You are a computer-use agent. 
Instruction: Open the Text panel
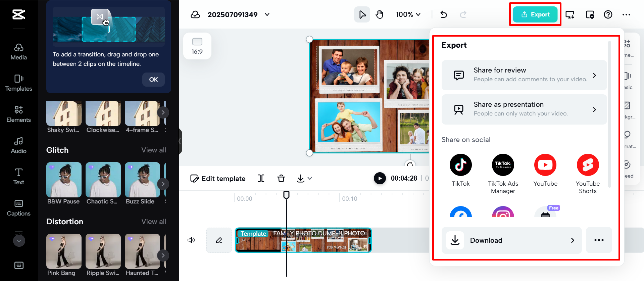click(19, 177)
